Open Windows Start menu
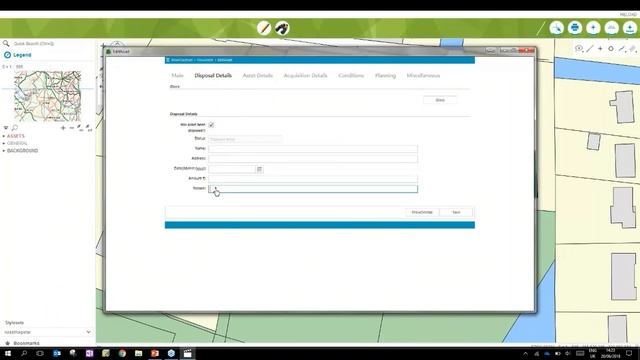 coord(8,353)
